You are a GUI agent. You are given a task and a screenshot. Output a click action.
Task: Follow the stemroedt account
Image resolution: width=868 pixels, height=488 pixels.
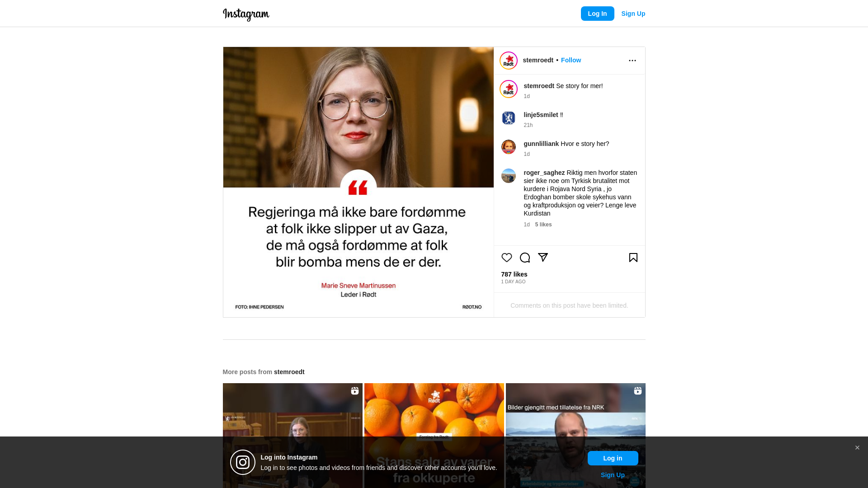tap(571, 60)
